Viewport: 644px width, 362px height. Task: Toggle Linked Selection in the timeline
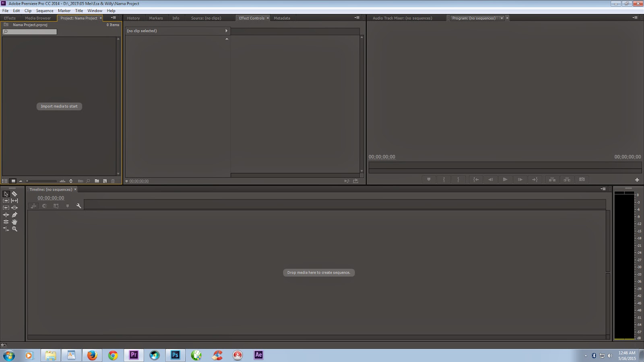click(56, 206)
